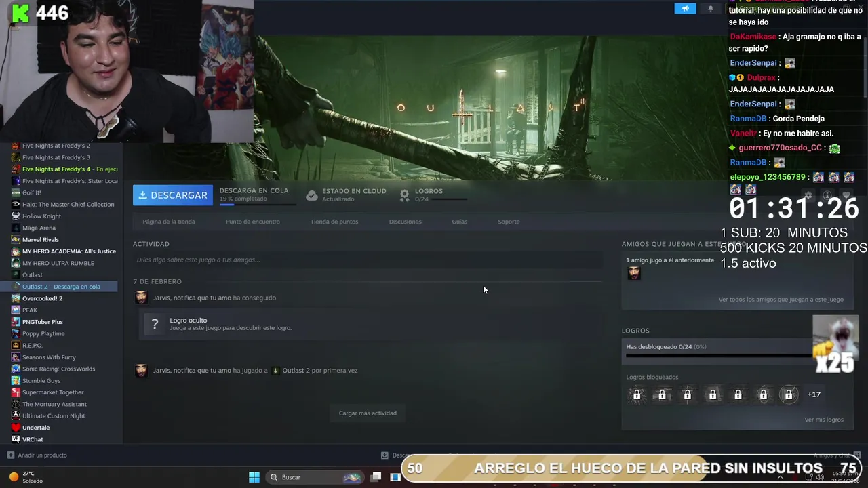Click Cargar más actividad button
This screenshot has height=488, width=868.
coord(368,413)
